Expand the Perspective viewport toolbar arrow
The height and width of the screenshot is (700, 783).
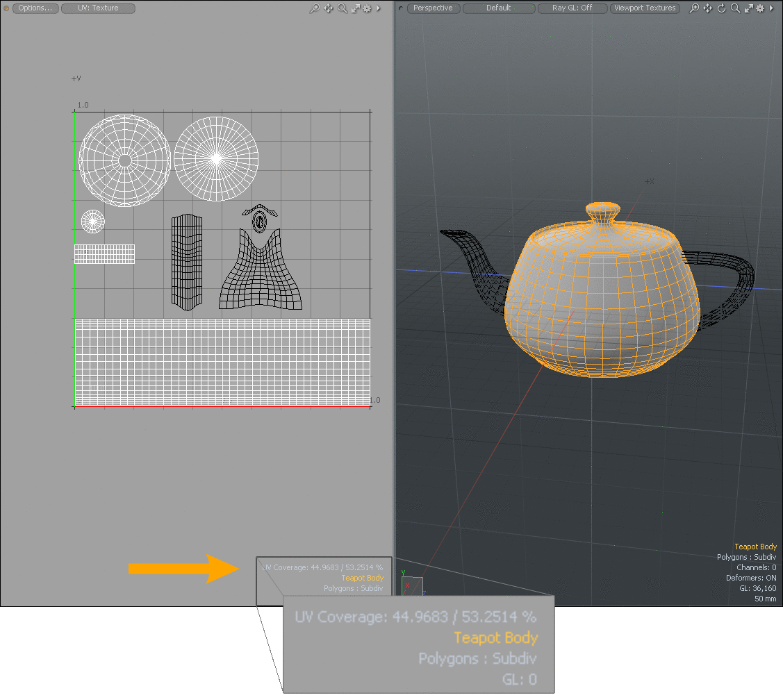(x=771, y=8)
